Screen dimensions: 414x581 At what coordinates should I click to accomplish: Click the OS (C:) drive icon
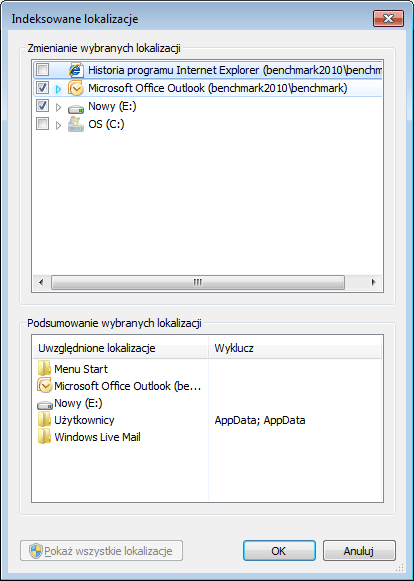pos(76,124)
